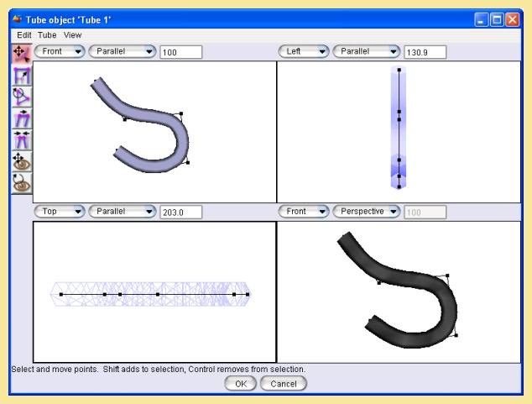Select the Move Viewpoint camera tool
Viewport: 532px width, 404px height.
[x=21, y=160]
